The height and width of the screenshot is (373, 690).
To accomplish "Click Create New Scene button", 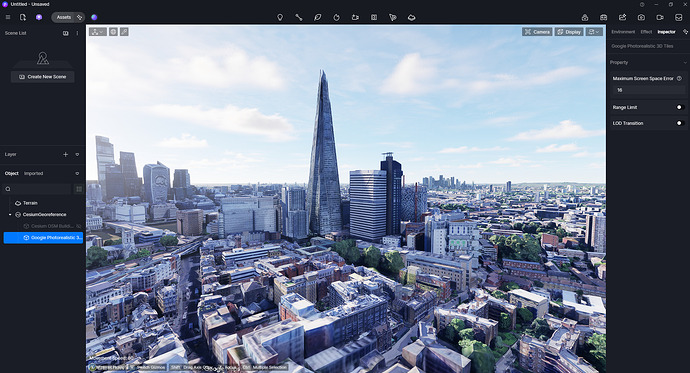I will click(x=43, y=77).
